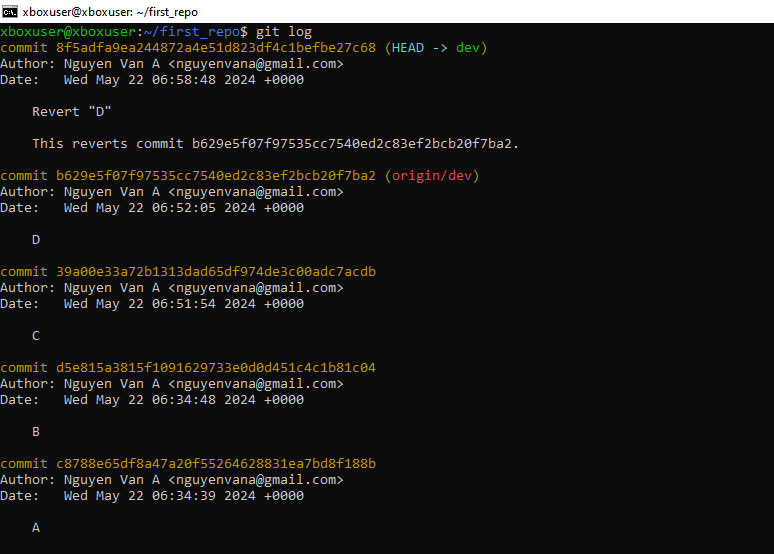Click the commit message 'A'
This screenshot has width=774, height=554.
[36, 528]
